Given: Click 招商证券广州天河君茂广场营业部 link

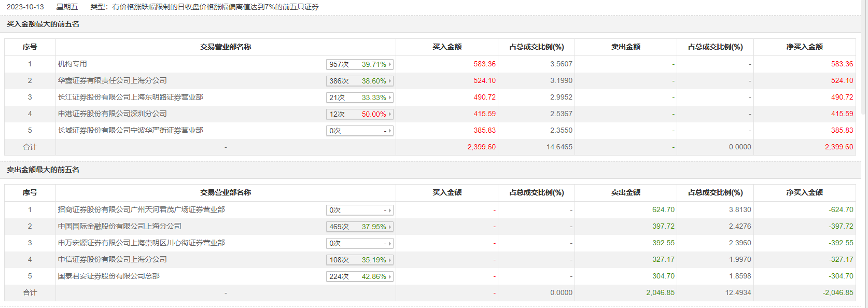Looking at the screenshot, I should point(142,209).
